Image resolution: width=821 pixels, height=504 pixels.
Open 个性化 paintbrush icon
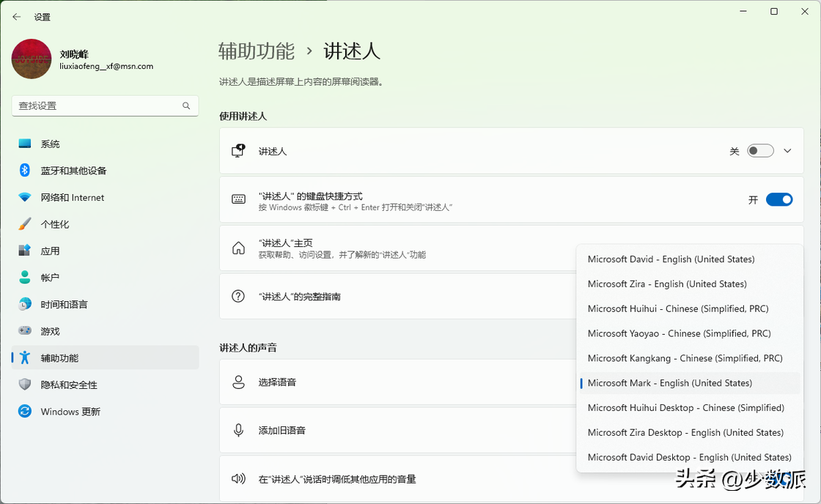coord(25,224)
